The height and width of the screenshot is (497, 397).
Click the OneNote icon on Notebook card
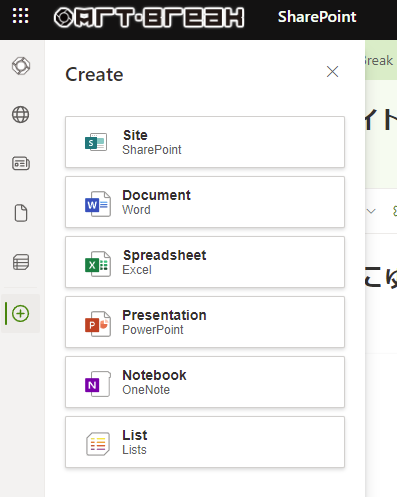[x=98, y=384]
